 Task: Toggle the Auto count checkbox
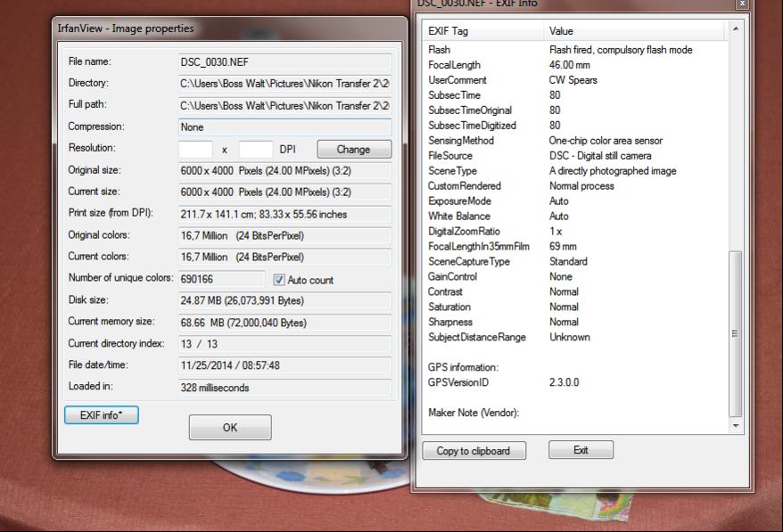[279, 280]
